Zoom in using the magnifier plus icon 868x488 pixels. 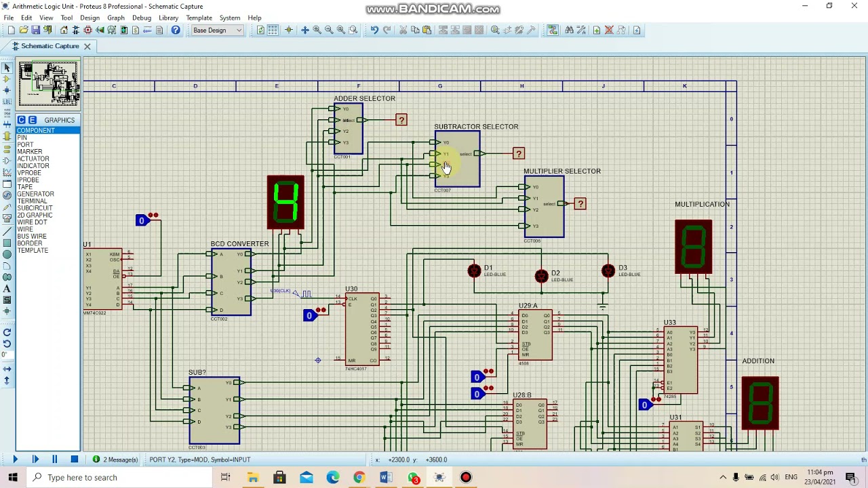pyautogui.click(x=317, y=30)
